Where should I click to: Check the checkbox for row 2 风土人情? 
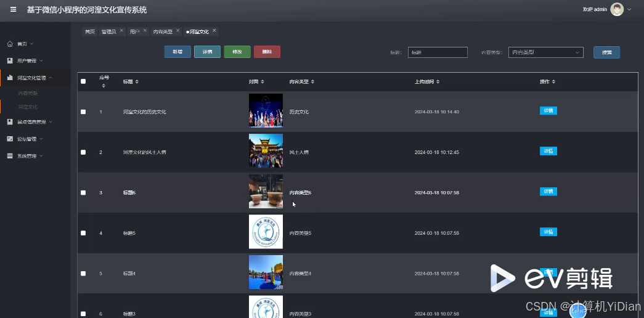(83, 152)
